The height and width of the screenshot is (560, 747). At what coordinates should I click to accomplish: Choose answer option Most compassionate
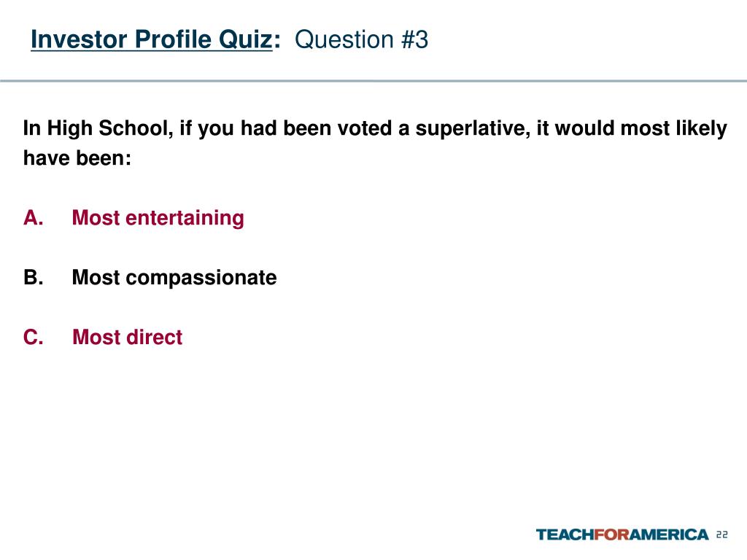click(174, 278)
